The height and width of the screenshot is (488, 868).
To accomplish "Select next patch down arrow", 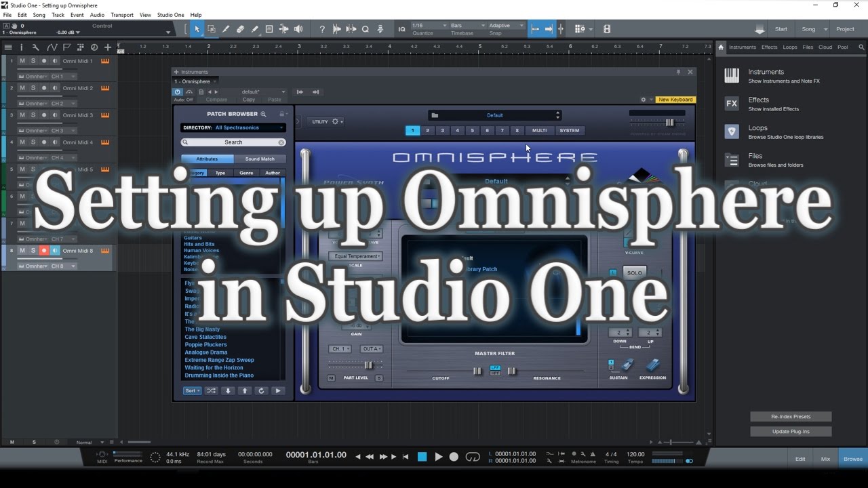I will click(228, 390).
